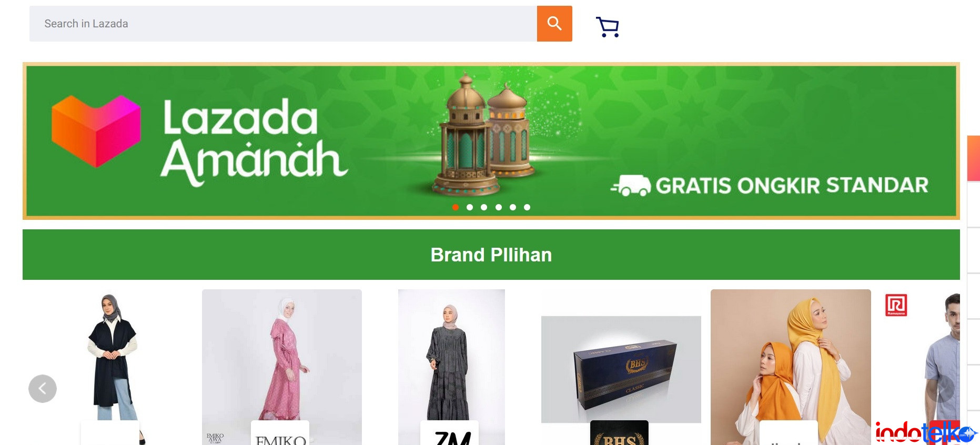Click the orange search magnifier button
Screen dimensions: 980x445
point(554,24)
